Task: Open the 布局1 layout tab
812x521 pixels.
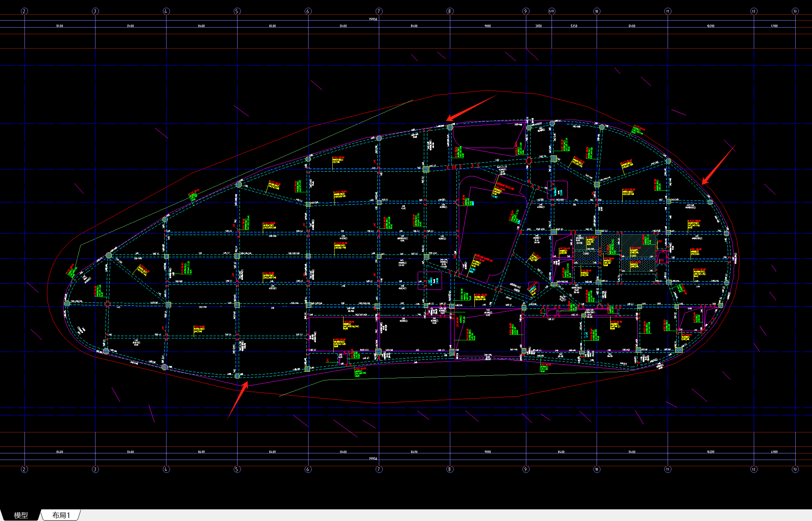Action: click(x=61, y=515)
